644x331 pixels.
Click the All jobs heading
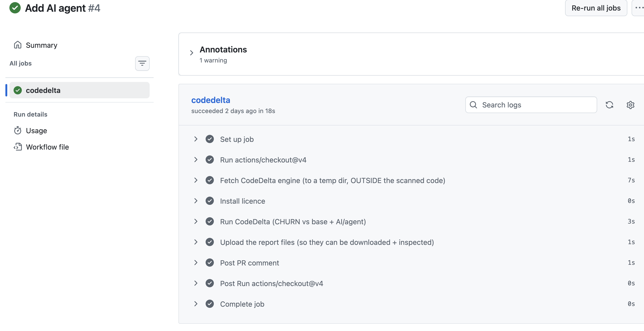pos(21,63)
